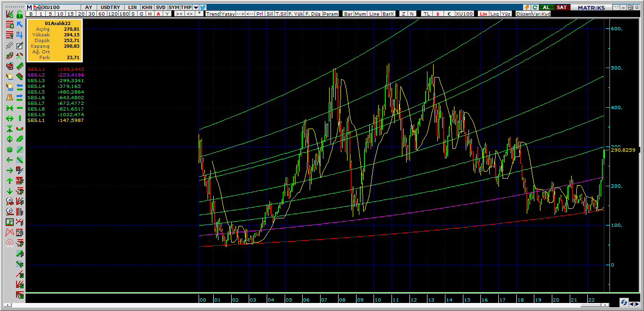Switch chart scale to Log
The height and width of the screenshot is (311, 644).
point(494,14)
